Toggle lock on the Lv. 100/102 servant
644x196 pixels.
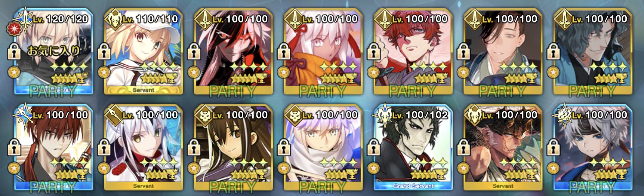(373, 147)
